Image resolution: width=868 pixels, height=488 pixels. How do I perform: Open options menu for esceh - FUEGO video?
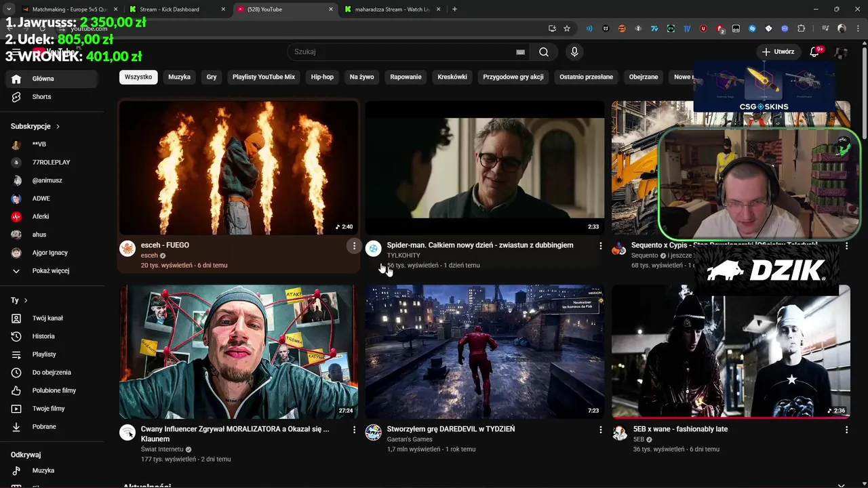tap(354, 246)
